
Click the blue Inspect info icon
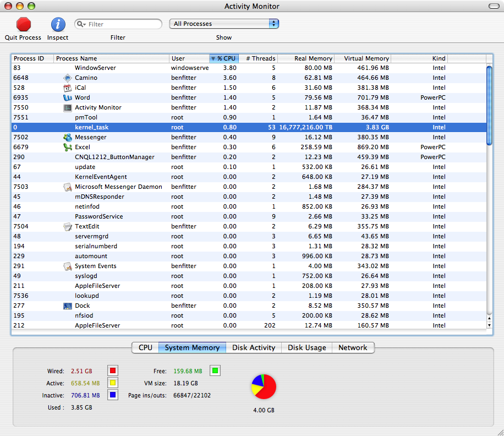(58, 24)
